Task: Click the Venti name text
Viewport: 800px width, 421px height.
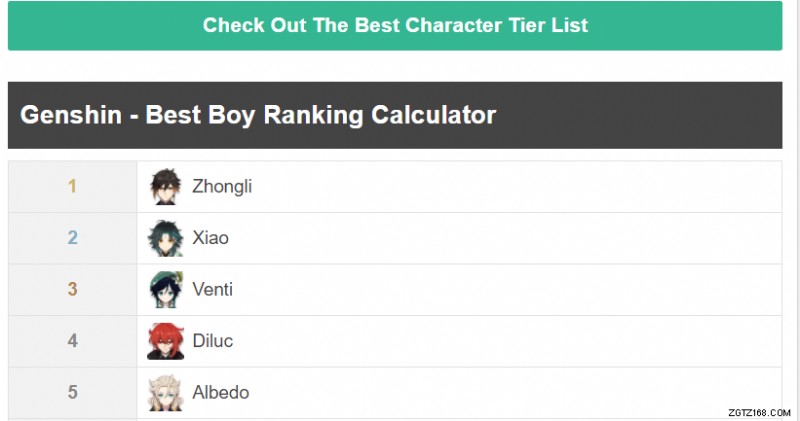Action: click(x=212, y=290)
